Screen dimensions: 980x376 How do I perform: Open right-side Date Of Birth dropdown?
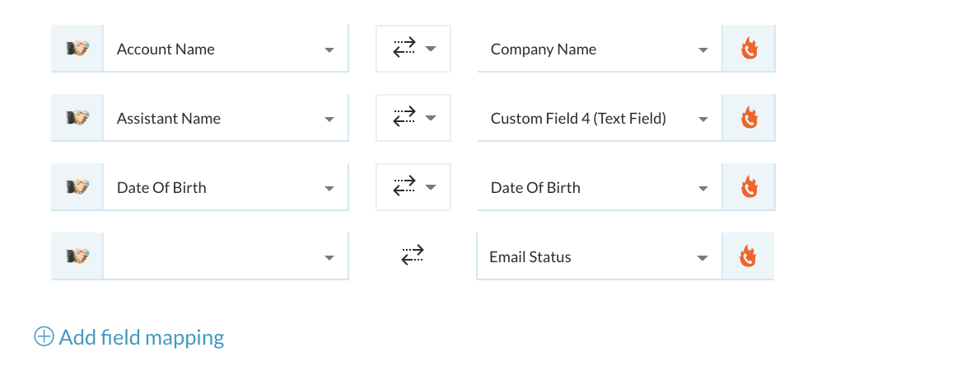click(600, 187)
